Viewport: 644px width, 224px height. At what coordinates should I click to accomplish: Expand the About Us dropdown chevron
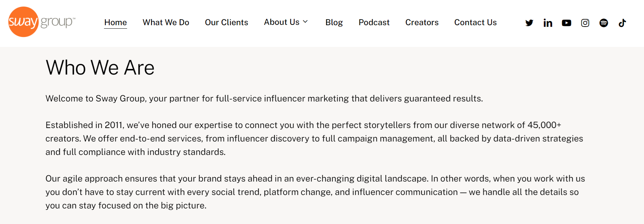(x=305, y=22)
